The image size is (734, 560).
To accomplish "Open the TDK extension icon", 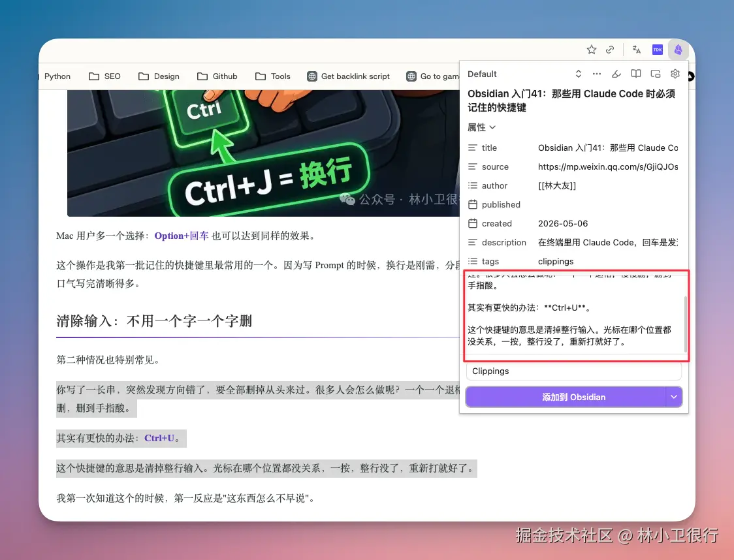I will pyautogui.click(x=658, y=50).
